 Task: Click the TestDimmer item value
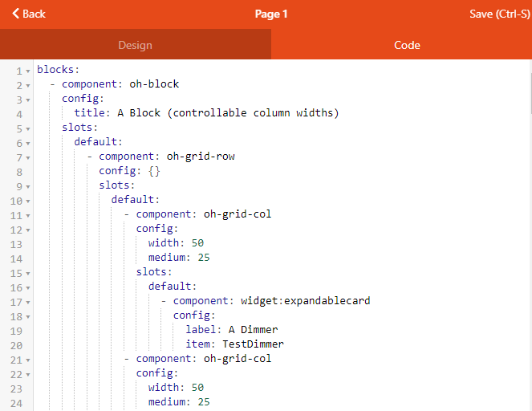pyautogui.click(x=253, y=344)
